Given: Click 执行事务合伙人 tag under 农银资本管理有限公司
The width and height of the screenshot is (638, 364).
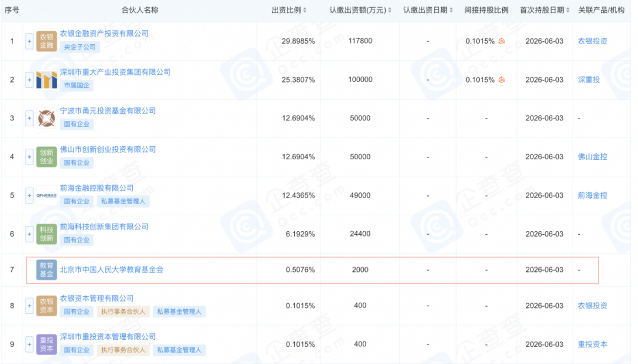Looking at the screenshot, I should click(123, 311).
